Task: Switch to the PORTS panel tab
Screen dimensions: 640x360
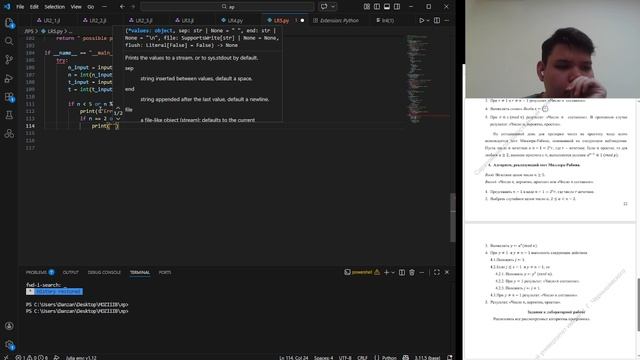Action: coord(165,272)
